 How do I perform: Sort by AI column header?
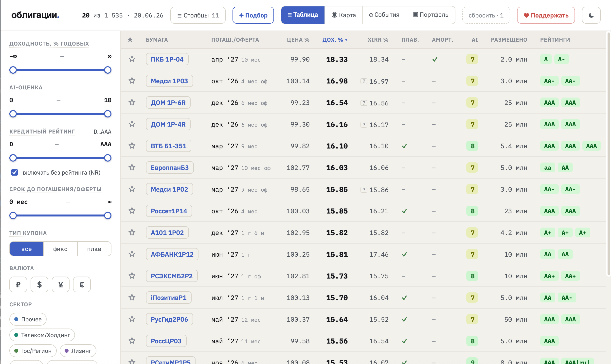coord(475,40)
